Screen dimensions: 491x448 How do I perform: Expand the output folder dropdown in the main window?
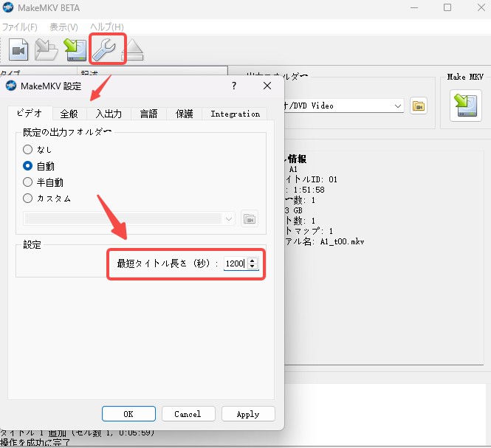pyautogui.click(x=398, y=106)
